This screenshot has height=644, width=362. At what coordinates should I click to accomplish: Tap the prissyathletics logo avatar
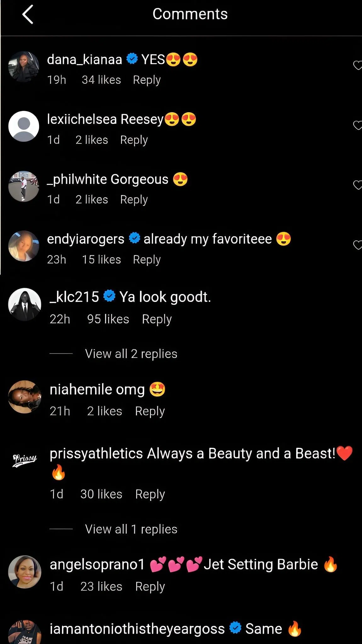tap(25, 460)
